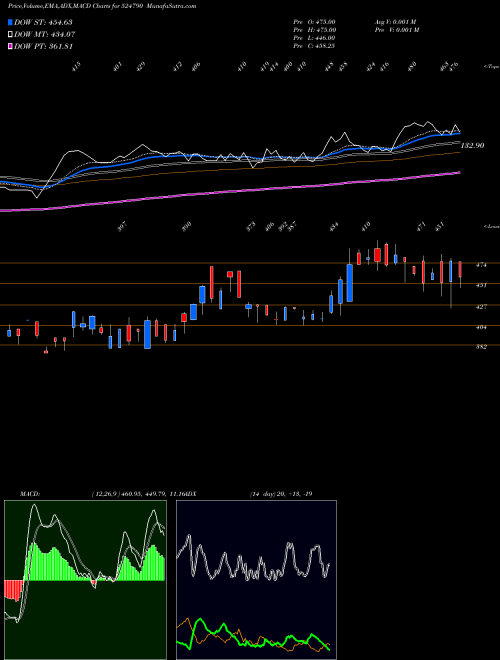Click the MACD (12,26,9) values text
500x660 pixels.
(x=137, y=494)
